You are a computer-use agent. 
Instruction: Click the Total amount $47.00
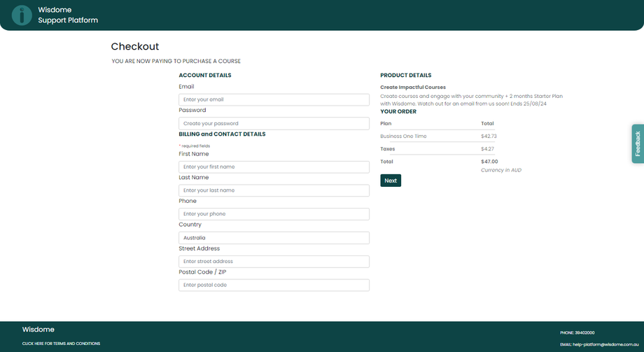pyautogui.click(x=489, y=162)
